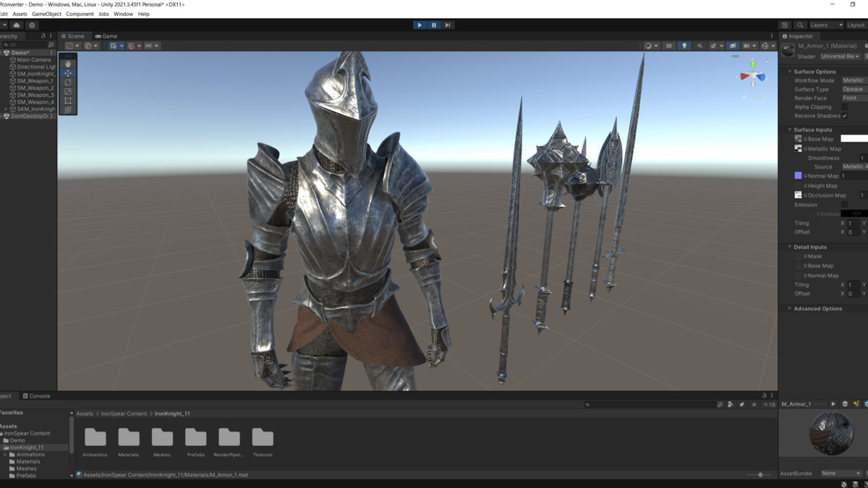Click the IronSpear Content breadcrumb link

[x=124, y=414]
